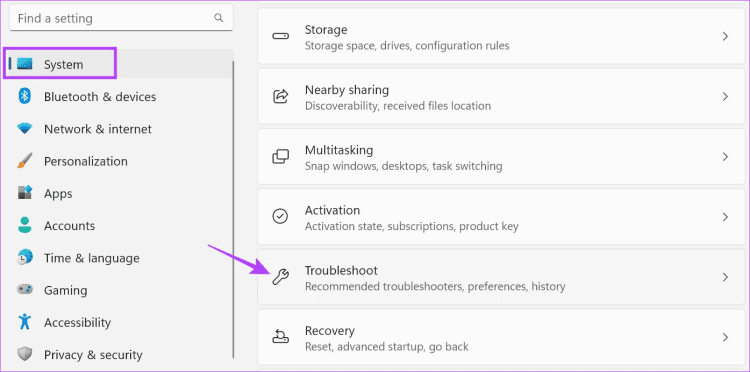Screen dimensions: 750x372
Task: Click the Storage drive icon
Action: [x=280, y=36]
